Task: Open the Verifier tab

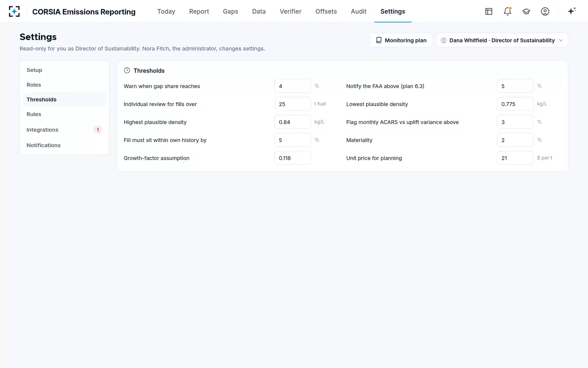Action: pyautogui.click(x=290, y=11)
